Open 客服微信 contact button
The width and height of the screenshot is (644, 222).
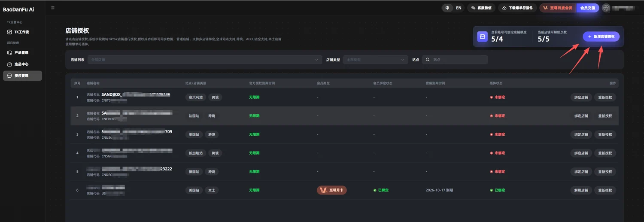(481, 8)
